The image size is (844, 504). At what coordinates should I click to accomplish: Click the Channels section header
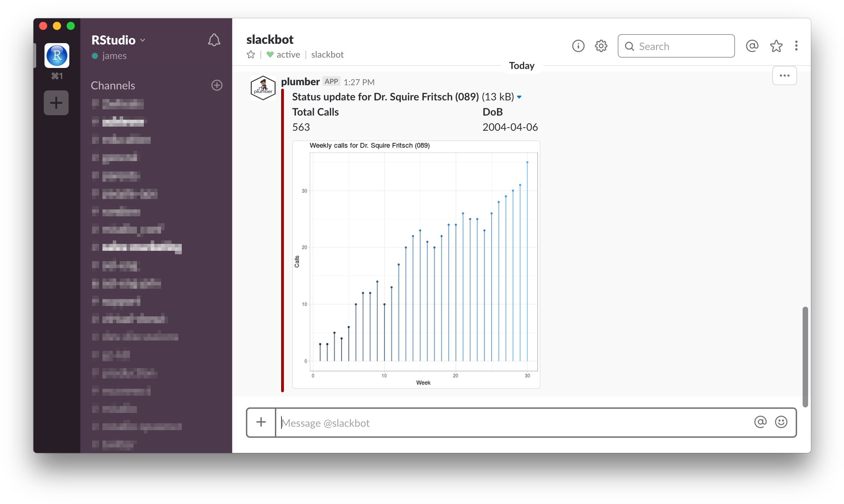(113, 86)
